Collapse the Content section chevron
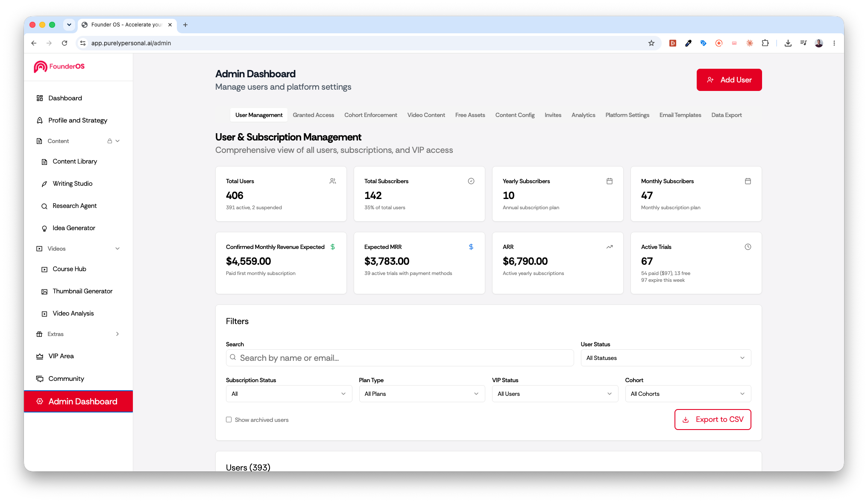 point(117,141)
